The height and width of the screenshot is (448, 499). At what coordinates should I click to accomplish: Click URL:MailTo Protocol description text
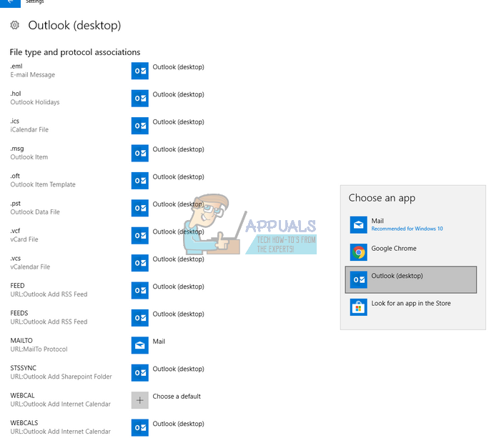pos(39,349)
